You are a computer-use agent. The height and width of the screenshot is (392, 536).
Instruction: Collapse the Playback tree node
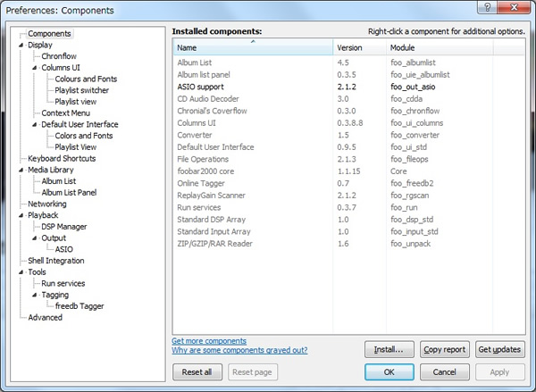pos(21,215)
